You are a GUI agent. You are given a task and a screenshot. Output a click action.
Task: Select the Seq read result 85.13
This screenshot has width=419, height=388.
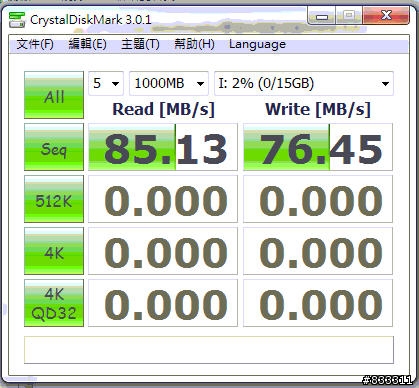coord(163,147)
